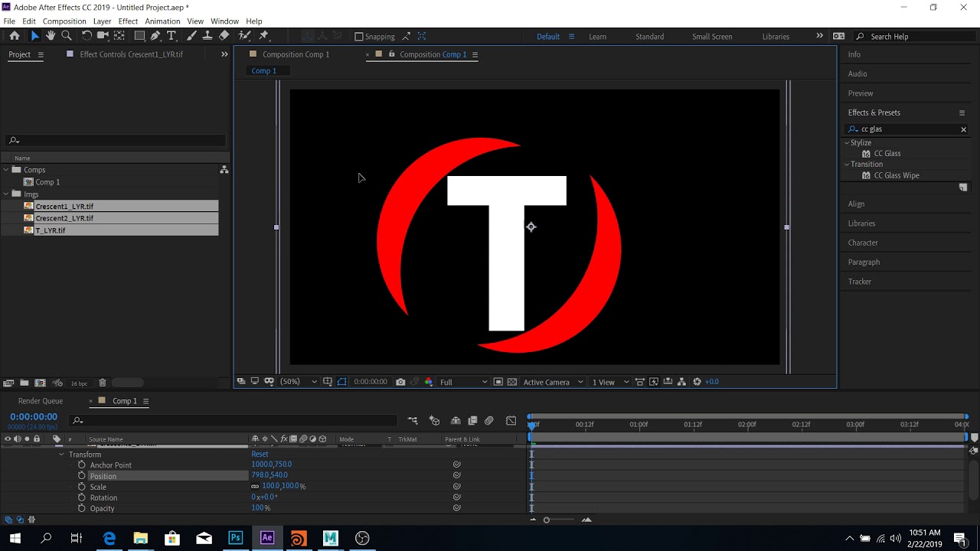
Task: Activate the Puppet Pin tool
Action: 264,36
